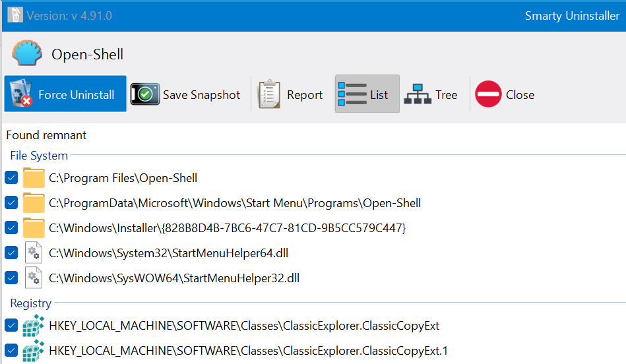This screenshot has width=626, height=364.
Task: Uncheck StartMenuHelper64.dll checkbox
Action: pos(11,253)
